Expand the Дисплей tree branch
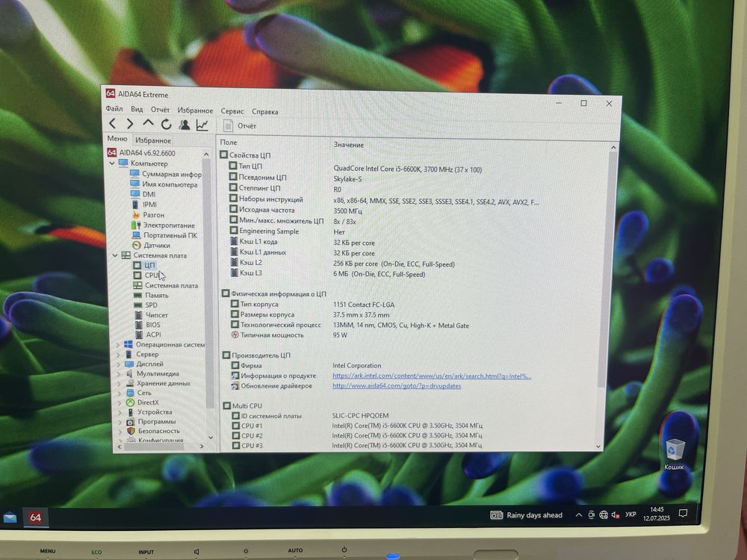The image size is (747, 560). click(x=119, y=364)
